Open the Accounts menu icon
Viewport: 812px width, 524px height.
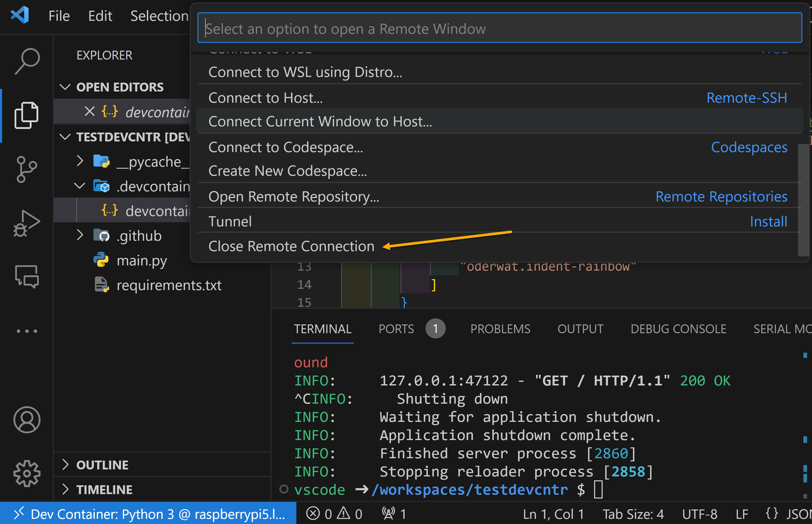[x=27, y=419]
